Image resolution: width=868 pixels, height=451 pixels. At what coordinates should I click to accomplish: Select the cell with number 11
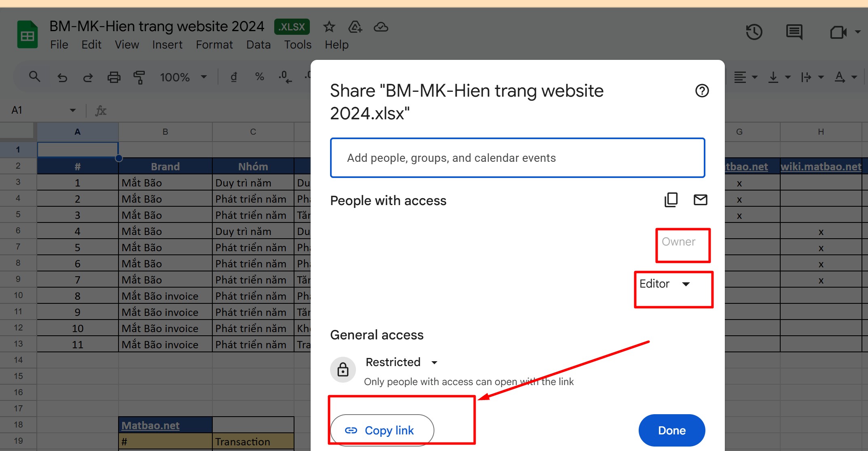(x=77, y=344)
